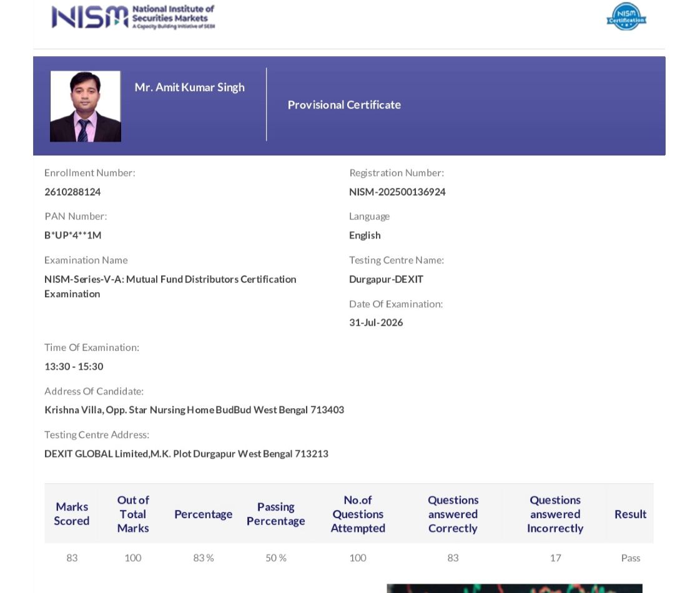700x593 pixels.
Task: Click the 'Result' column header
Action: click(x=630, y=514)
